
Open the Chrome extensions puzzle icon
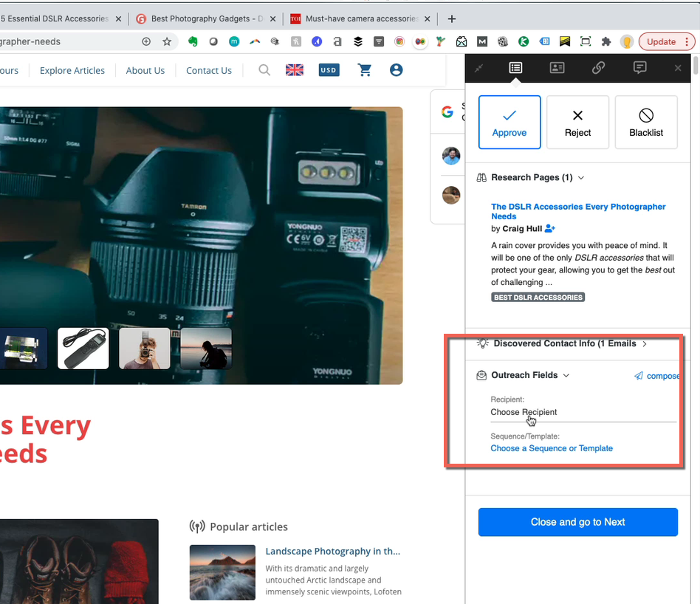point(606,42)
